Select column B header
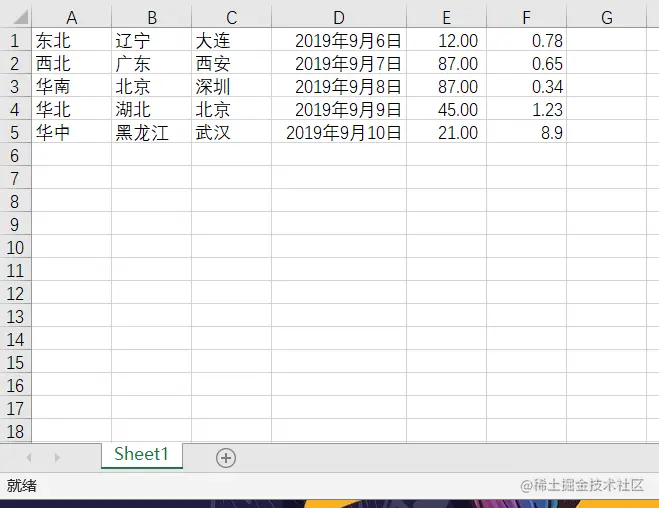 152,17
